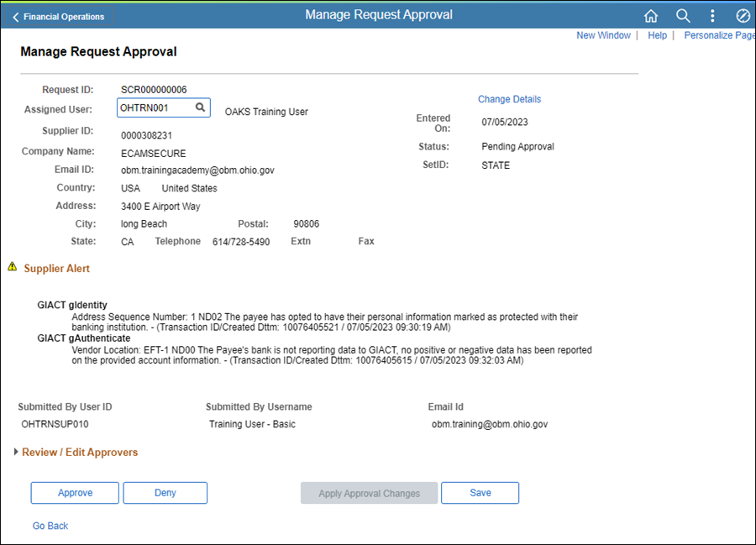Viewport: 756px width, 545px height.
Task: Open the Change Details link
Action: (509, 99)
